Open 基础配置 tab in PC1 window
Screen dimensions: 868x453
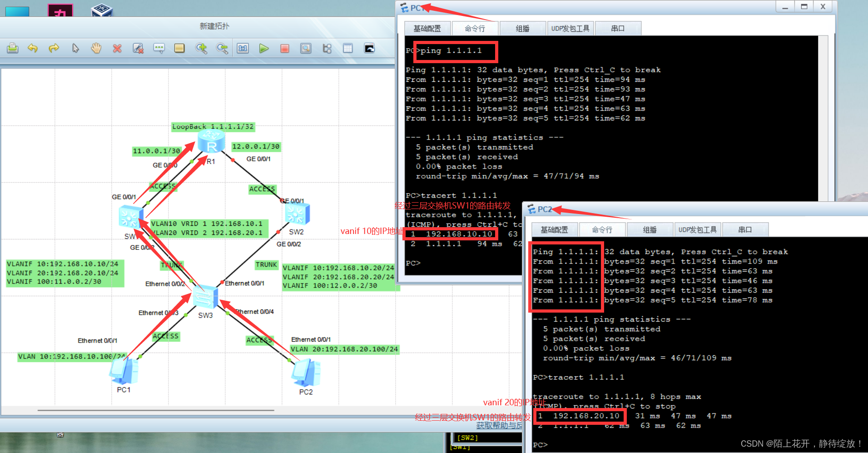(x=427, y=28)
